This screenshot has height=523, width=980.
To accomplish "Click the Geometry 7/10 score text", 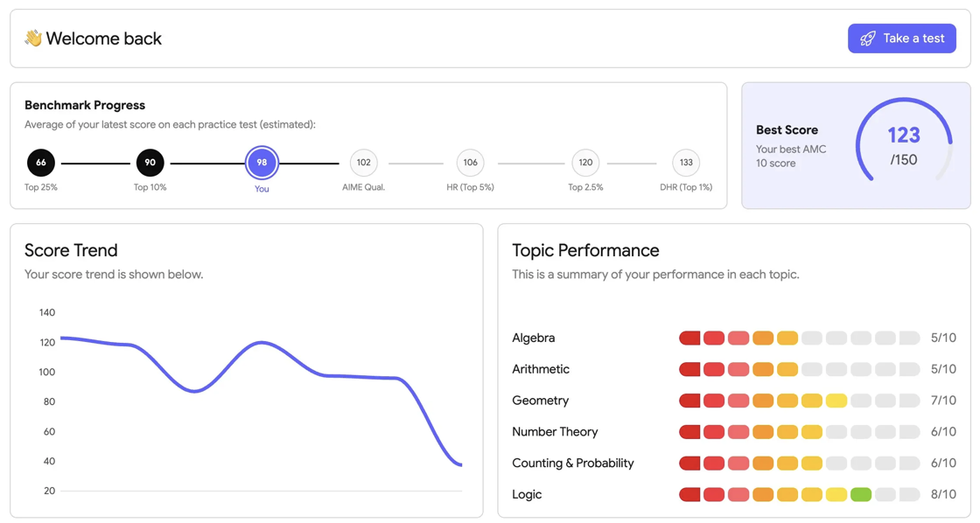I will click(943, 401).
